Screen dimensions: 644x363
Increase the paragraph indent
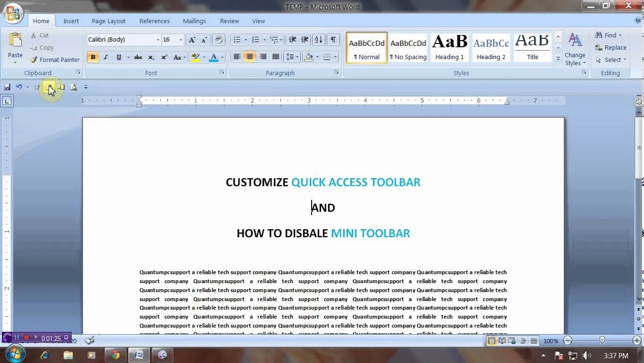click(x=305, y=40)
